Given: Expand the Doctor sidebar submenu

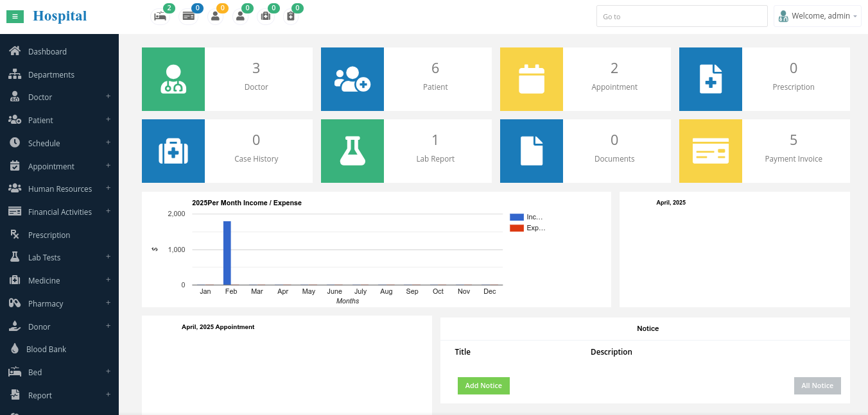Looking at the screenshot, I should (x=108, y=96).
